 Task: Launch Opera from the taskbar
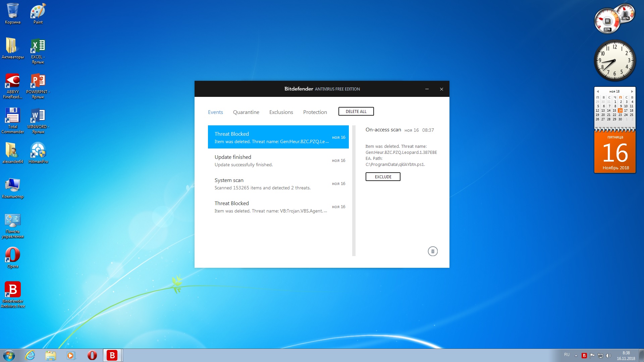(92, 355)
